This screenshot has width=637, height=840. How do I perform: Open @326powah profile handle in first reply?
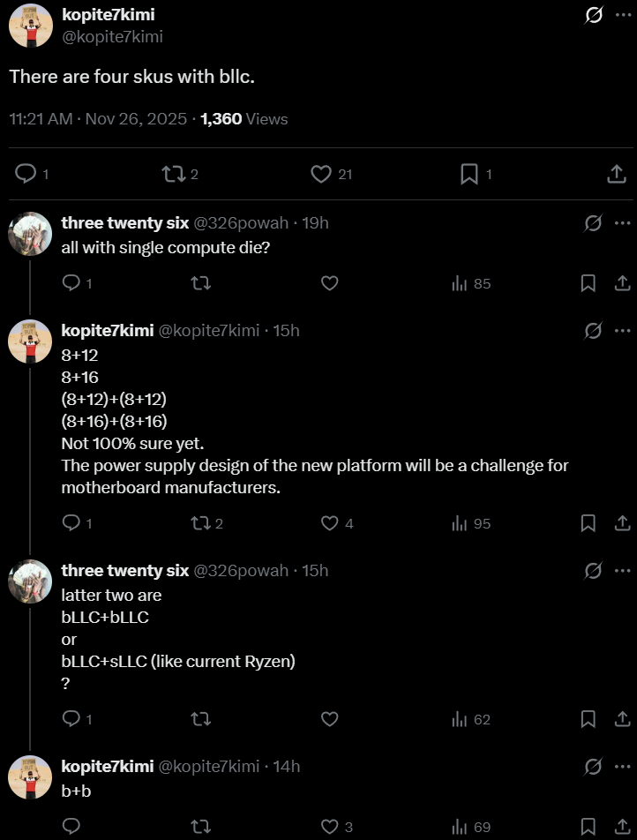241,223
